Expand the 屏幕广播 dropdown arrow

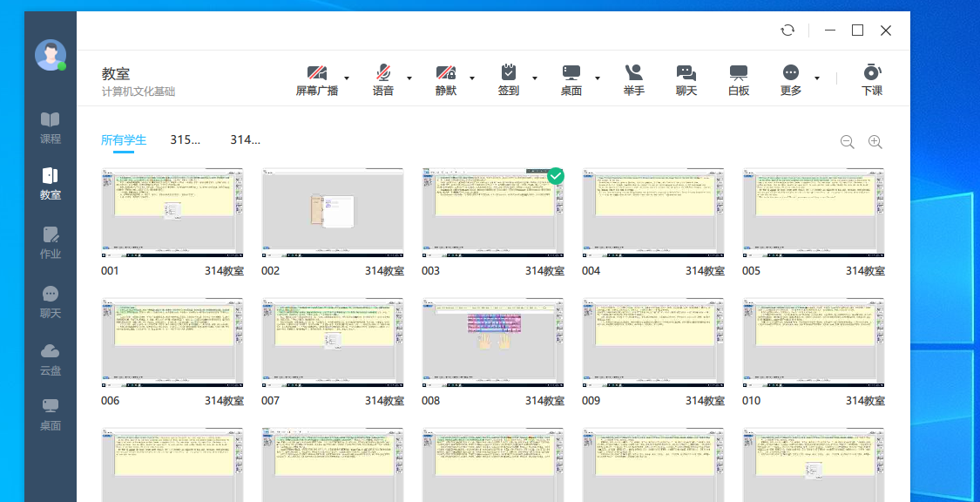click(347, 78)
